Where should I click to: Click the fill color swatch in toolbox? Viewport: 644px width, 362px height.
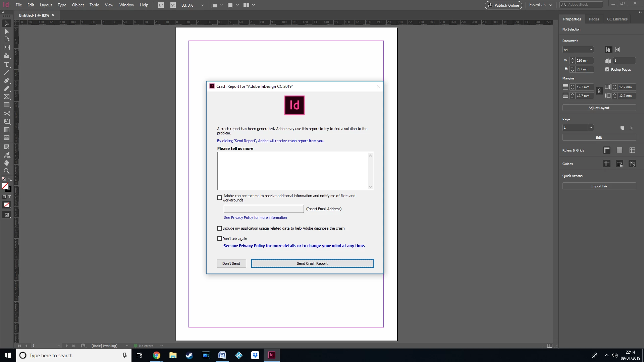point(5,186)
